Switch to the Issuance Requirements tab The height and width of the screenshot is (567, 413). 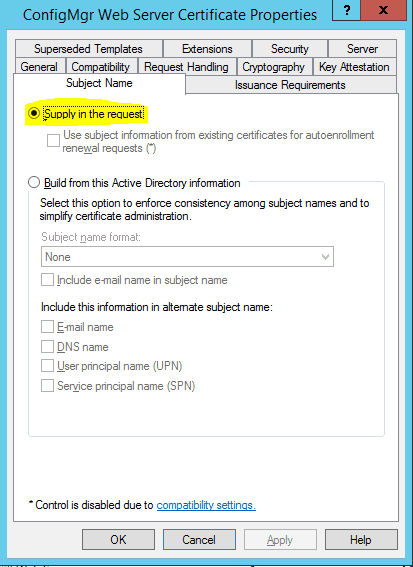tap(290, 85)
